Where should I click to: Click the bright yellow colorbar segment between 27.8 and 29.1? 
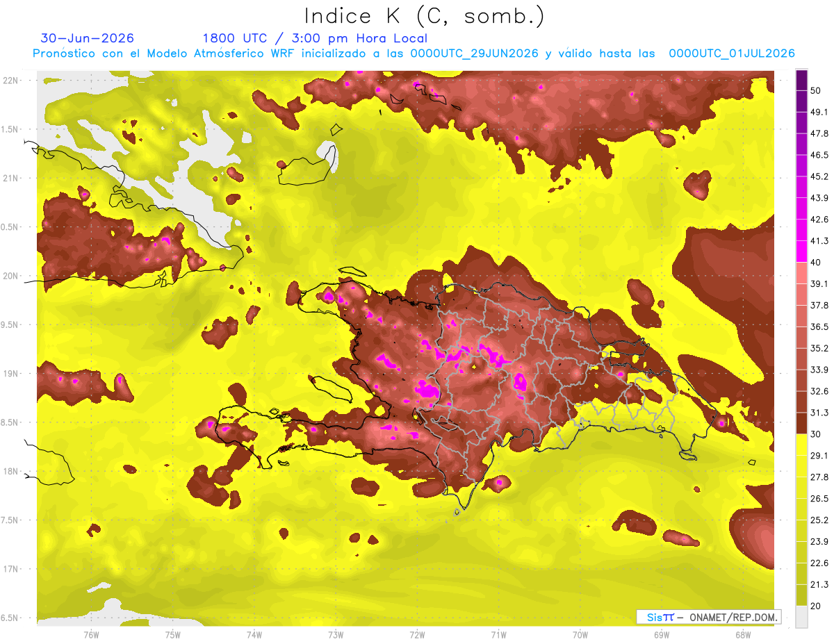coord(802,466)
